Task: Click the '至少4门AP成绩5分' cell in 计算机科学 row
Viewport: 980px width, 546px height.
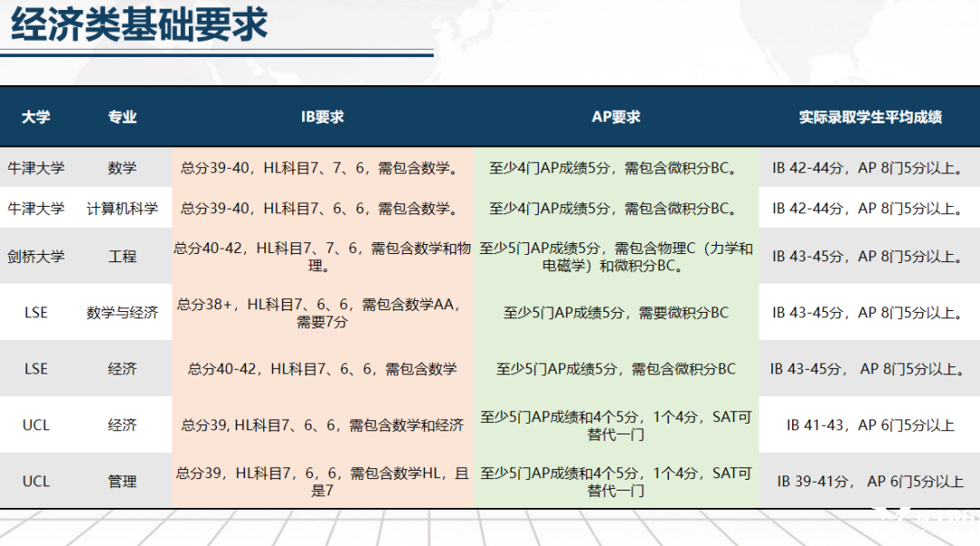Action: coord(616,208)
